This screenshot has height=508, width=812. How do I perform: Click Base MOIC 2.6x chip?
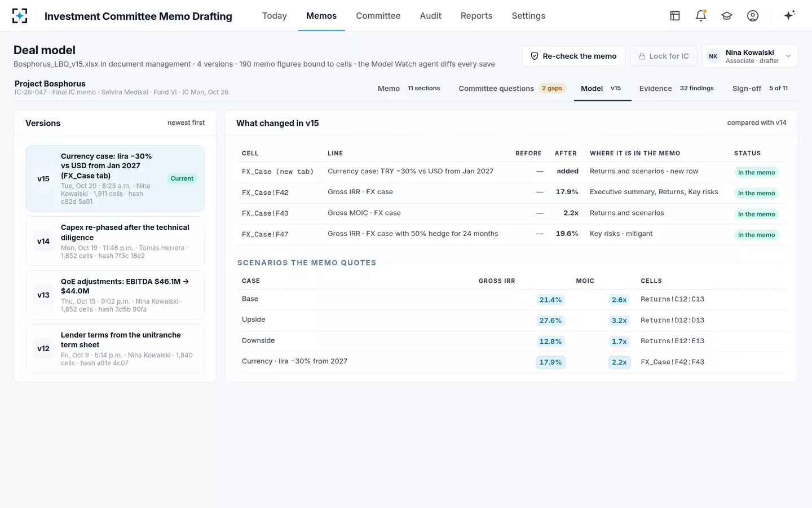pyautogui.click(x=619, y=300)
